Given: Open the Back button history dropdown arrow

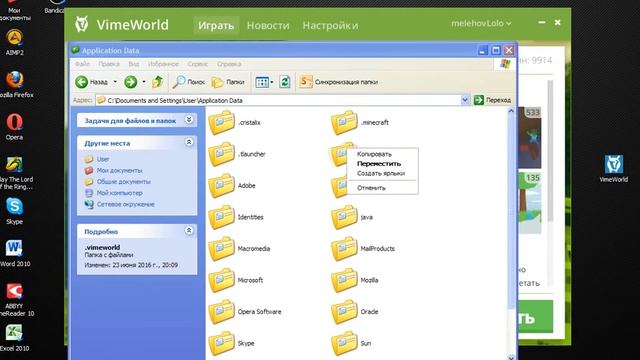Looking at the screenshot, I should tap(115, 82).
